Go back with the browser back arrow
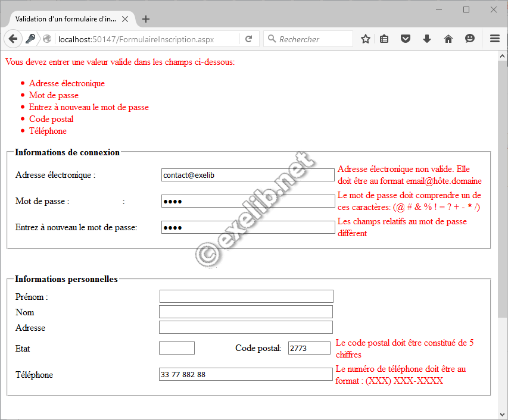 coord(13,39)
